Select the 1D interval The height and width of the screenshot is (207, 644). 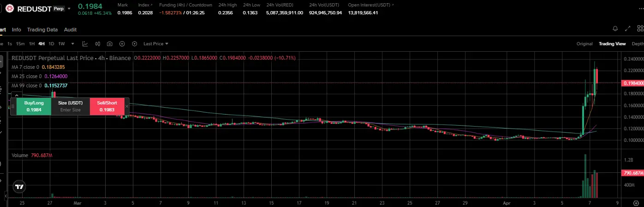click(52, 44)
